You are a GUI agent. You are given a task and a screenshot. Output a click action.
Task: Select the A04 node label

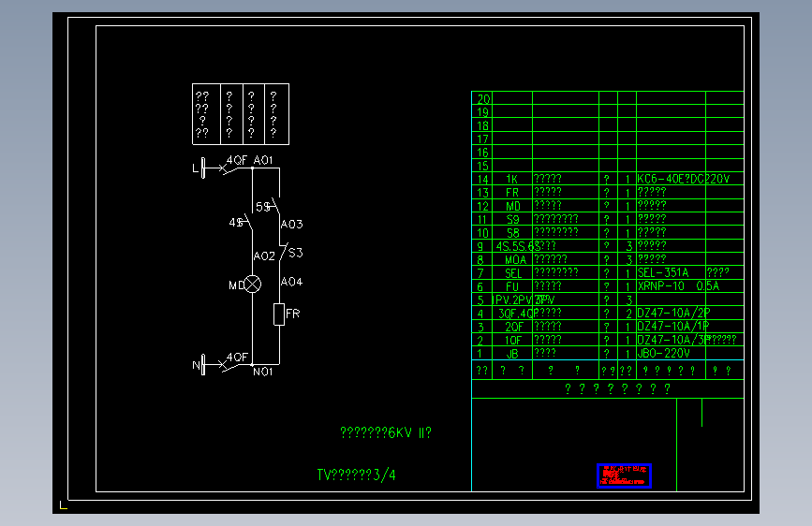[x=291, y=282]
